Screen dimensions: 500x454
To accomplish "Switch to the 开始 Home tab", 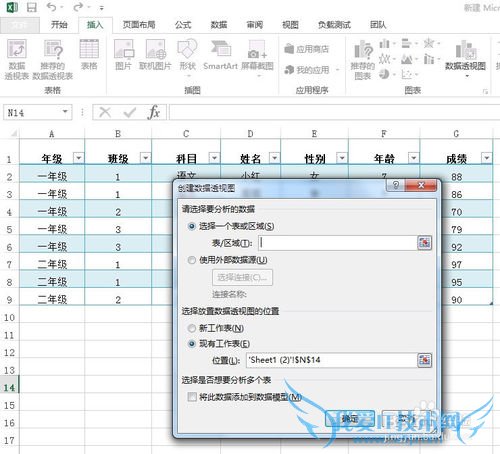I will point(59,25).
